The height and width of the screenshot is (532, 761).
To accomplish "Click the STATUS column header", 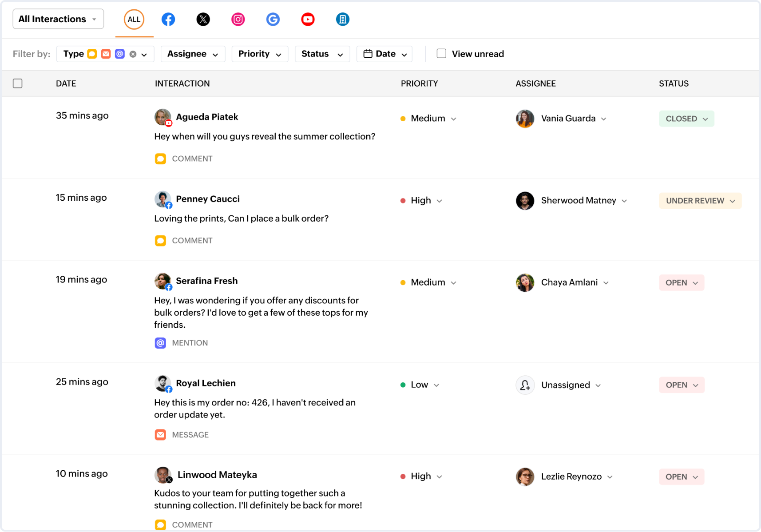I will pyautogui.click(x=674, y=83).
